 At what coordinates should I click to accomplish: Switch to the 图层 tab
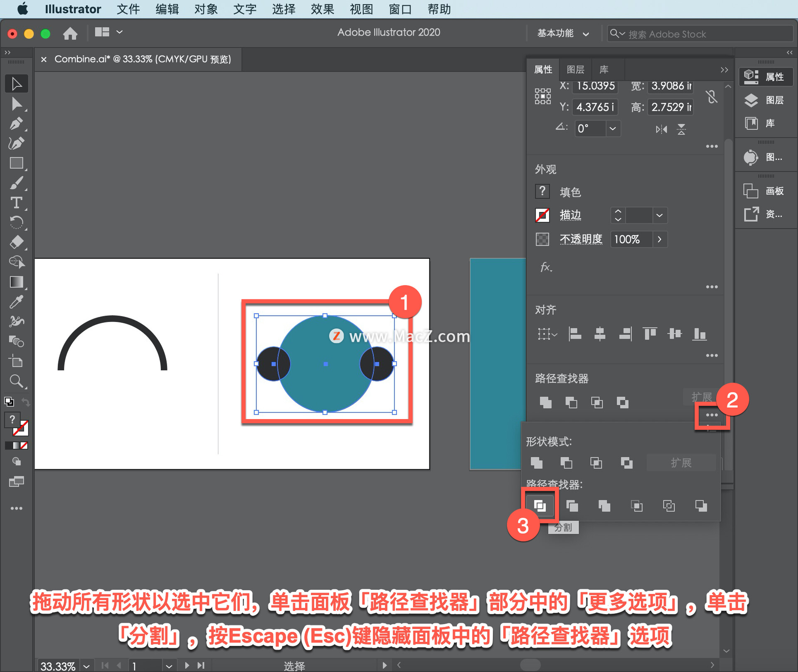(x=575, y=69)
